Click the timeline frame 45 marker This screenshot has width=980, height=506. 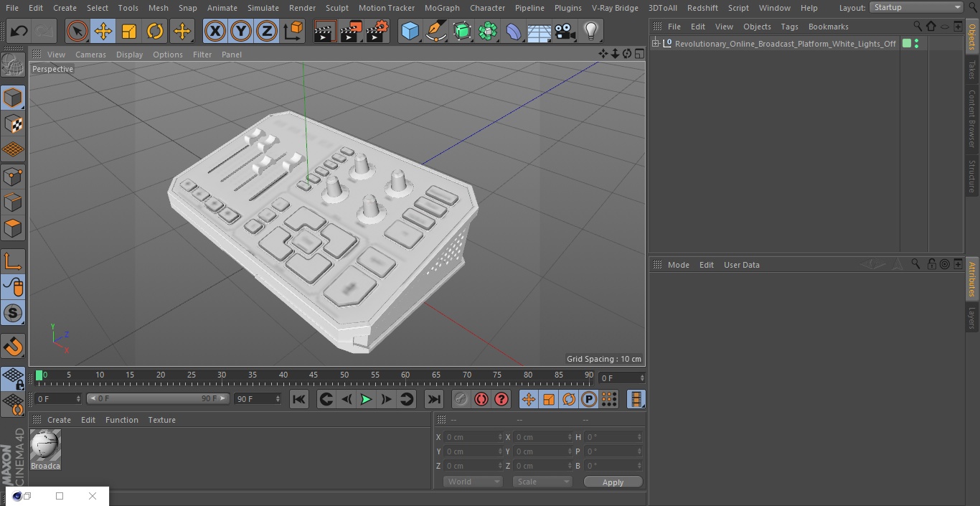pos(314,375)
